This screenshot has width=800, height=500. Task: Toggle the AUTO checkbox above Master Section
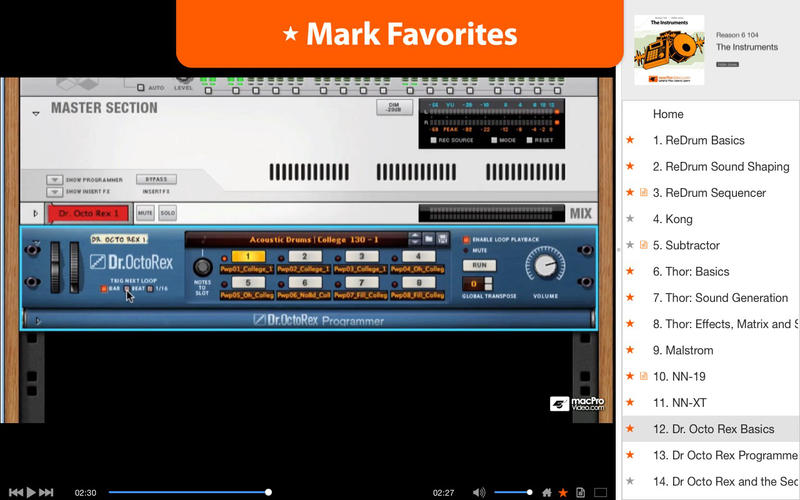[141, 88]
